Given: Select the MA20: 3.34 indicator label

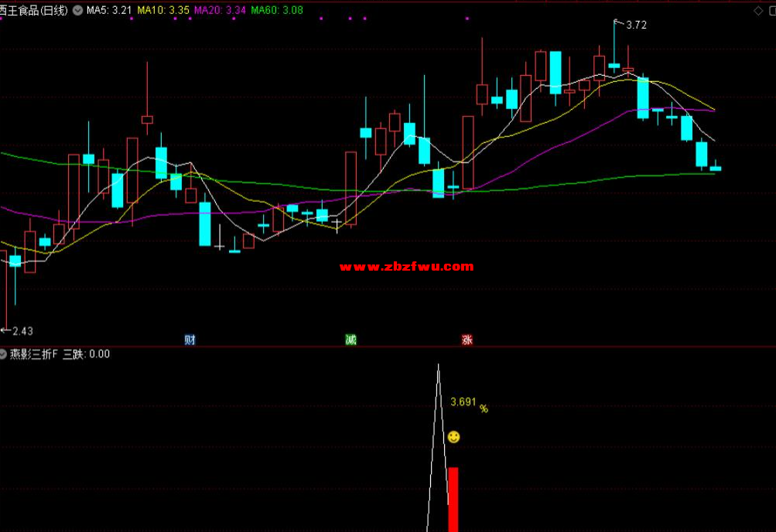Looking at the screenshot, I should [x=220, y=10].
